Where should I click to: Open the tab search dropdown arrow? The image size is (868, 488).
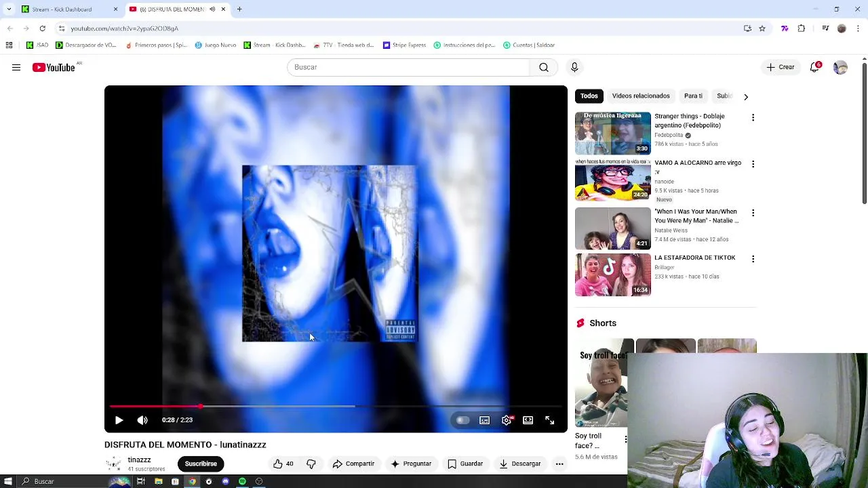click(x=9, y=9)
